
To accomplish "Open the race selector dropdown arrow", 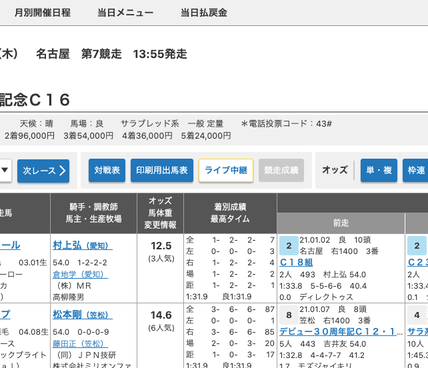I will pos(5,170).
